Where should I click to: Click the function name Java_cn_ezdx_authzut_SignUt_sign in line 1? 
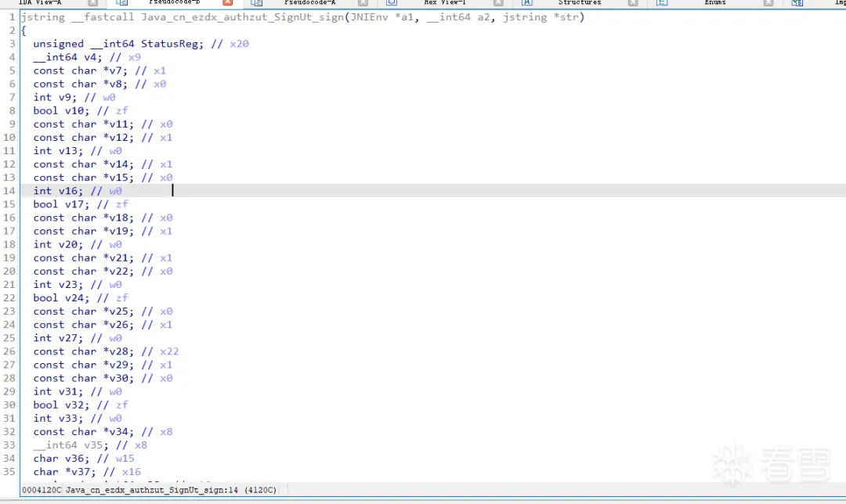click(x=242, y=17)
